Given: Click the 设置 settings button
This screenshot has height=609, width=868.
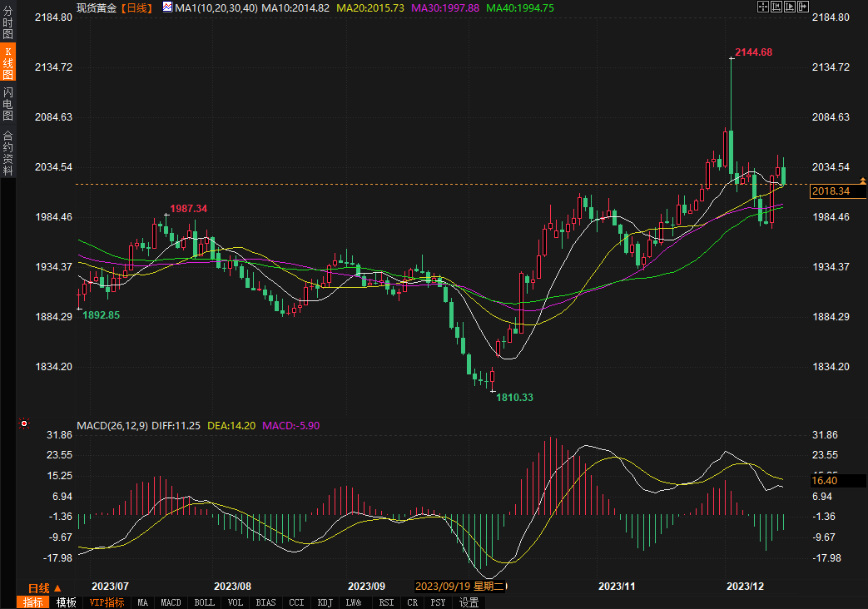Looking at the screenshot, I should tap(469, 602).
